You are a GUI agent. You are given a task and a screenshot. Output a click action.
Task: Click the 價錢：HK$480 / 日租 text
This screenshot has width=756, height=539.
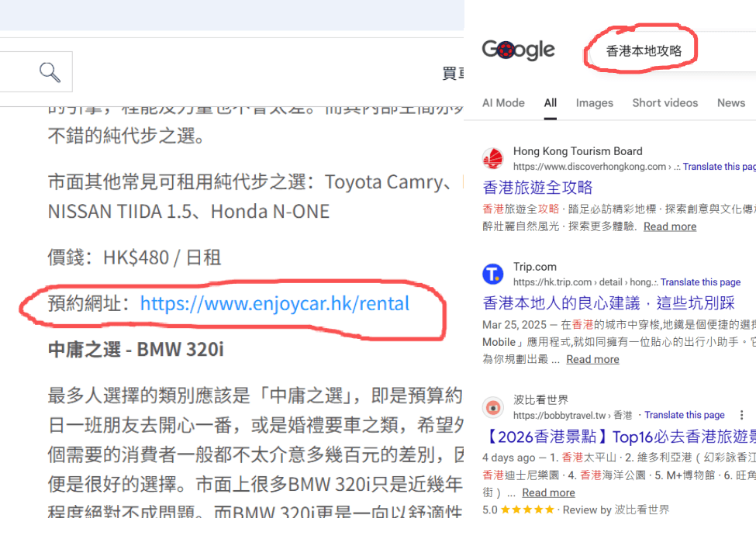[134, 257]
